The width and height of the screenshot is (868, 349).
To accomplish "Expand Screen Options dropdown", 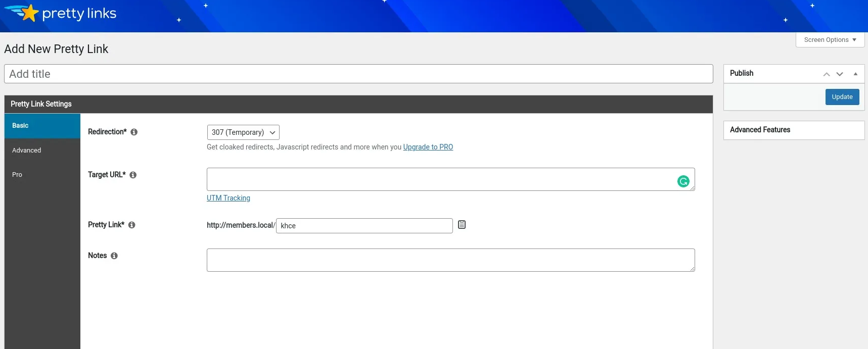I will click(x=830, y=40).
